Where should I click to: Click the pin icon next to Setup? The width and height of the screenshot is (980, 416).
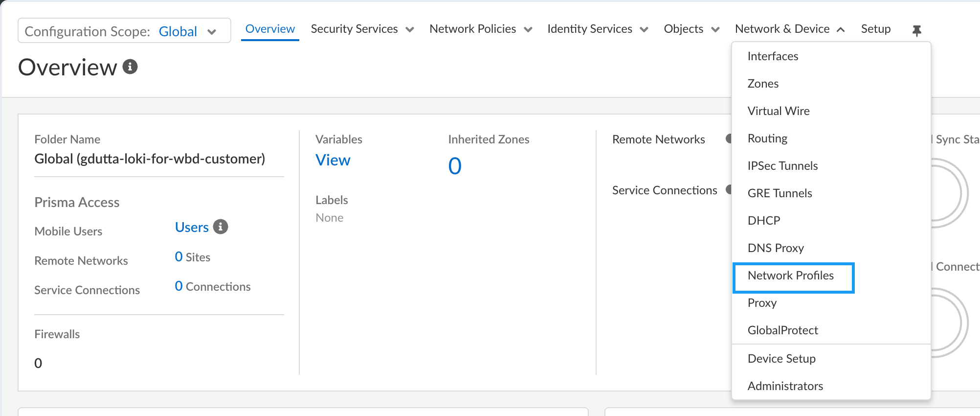(916, 30)
